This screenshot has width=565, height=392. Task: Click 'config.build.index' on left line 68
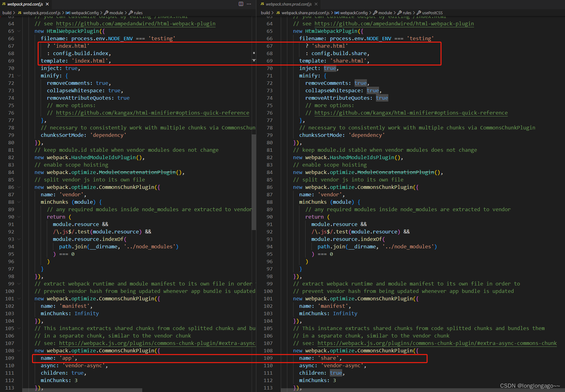[x=81, y=54]
